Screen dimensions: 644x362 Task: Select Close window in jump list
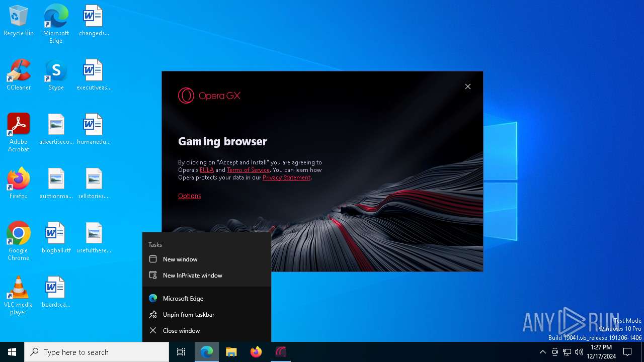[x=207, y=331]
